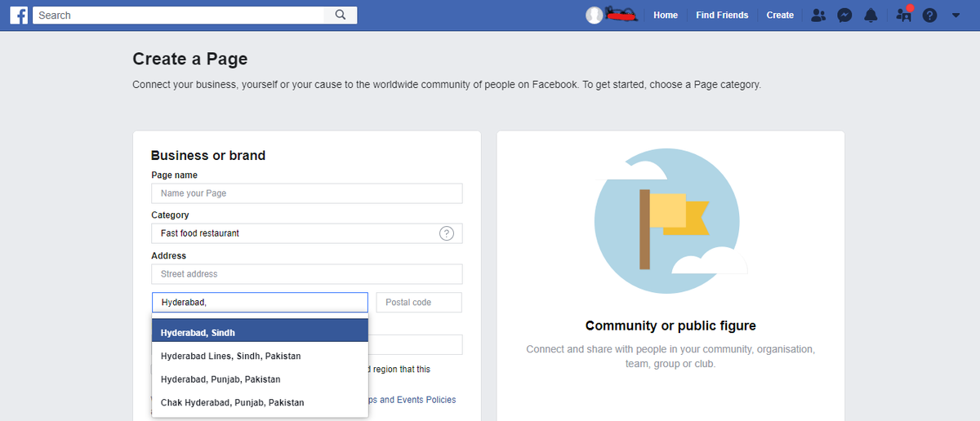Click the Create a Page title
The height and width of the screenshot is (421, 980).
[189, 59]
